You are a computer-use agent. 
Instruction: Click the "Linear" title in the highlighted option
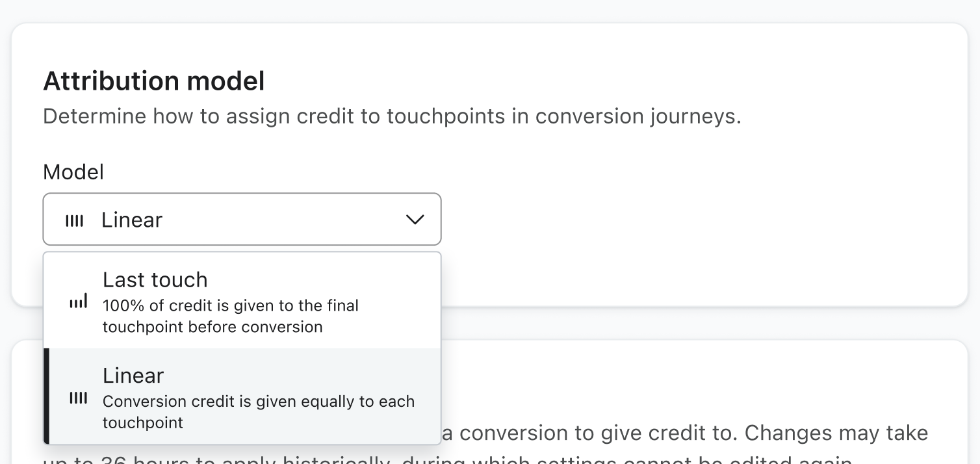click(x=133, y=376)
